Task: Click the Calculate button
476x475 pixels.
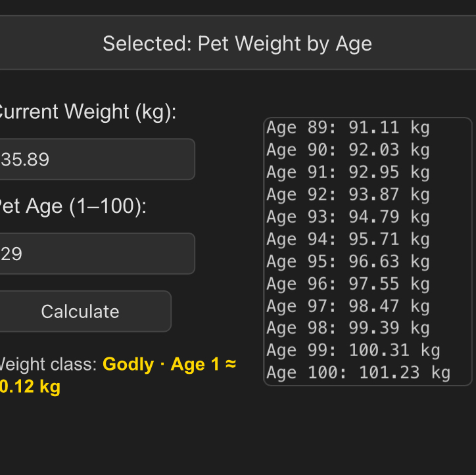Action: [85, 311]
